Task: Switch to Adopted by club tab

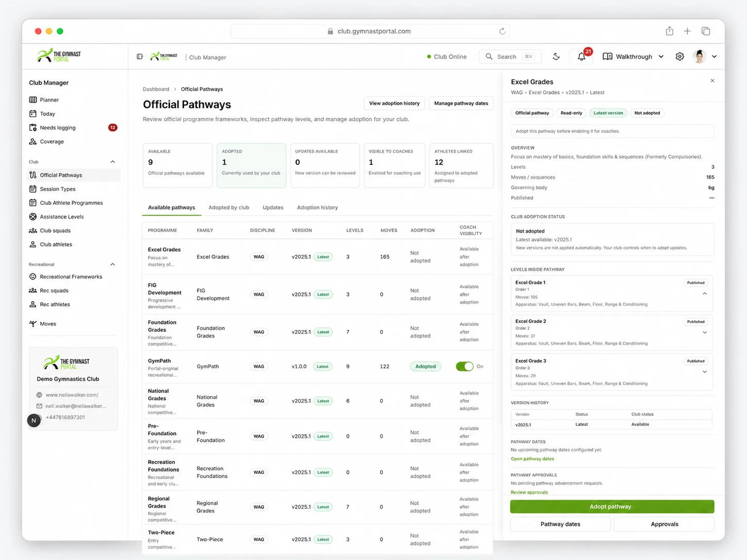Action: (229, 207)
